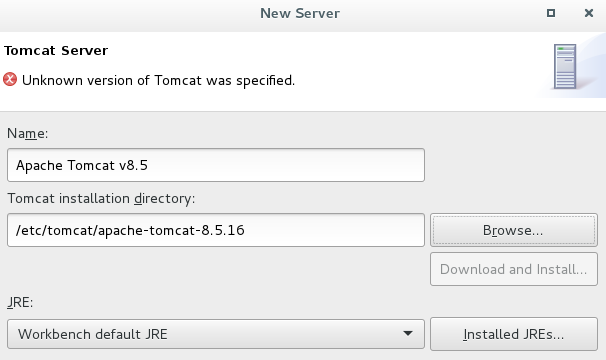Screen dimensions: 606x360
Task: Click the 'Tomcat installation directory:' label
Action: tap(101, 198)
